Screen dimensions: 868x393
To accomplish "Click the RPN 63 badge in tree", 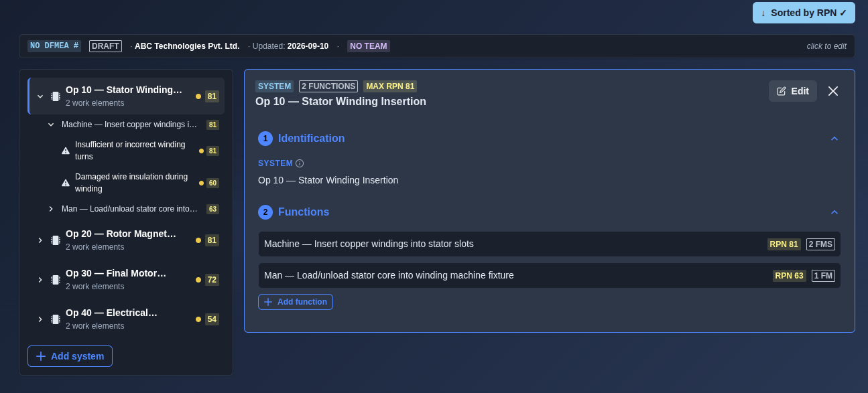I will click(212, 209).
